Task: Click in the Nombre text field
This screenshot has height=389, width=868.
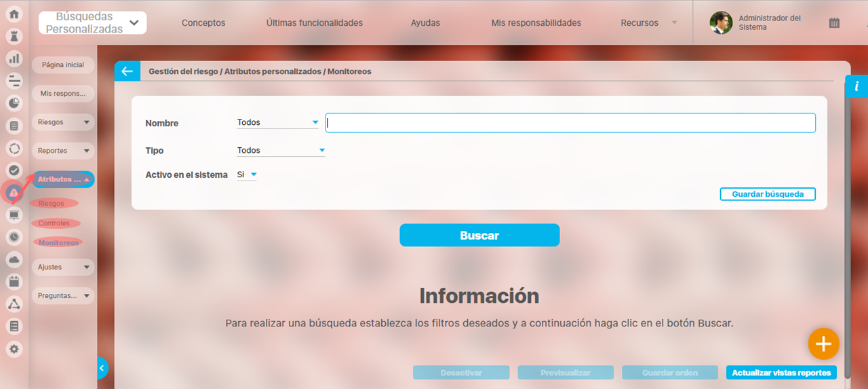Action: [570, 123]
